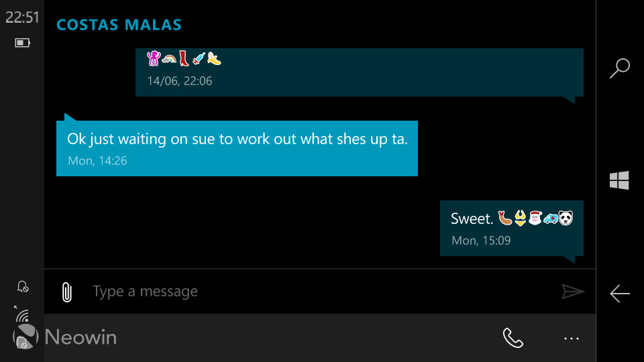The image size is (644, 362).
Task: Tap the rainbow emoji in the top message
Action: (169, 59)
